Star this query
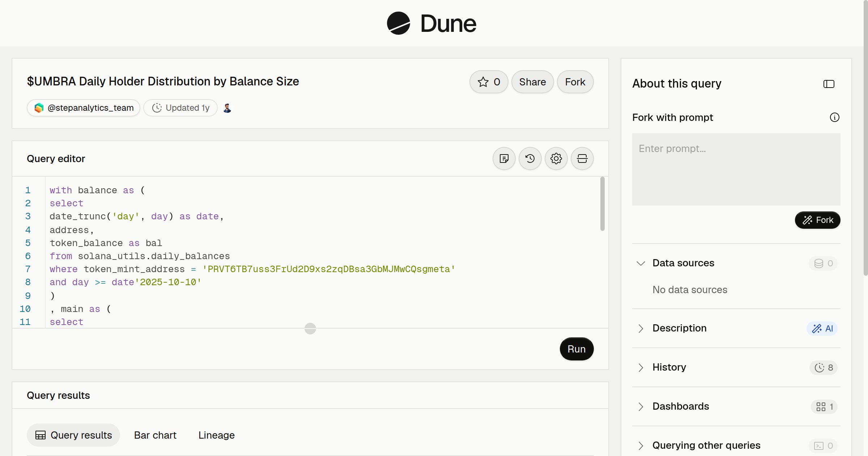Viewport: 868px width, 456px height. point(489,82)
